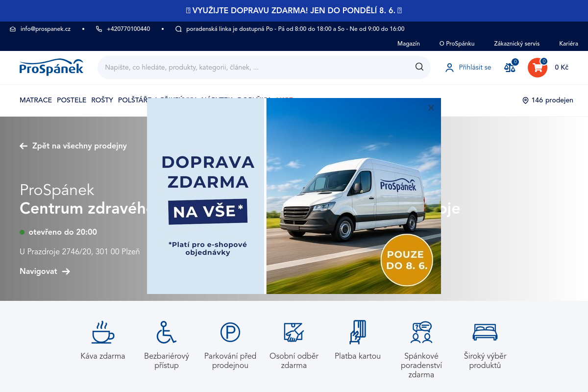The image size is (588, 392).
Task: Open Přihlásit se login link
Action: coord(475,68)
